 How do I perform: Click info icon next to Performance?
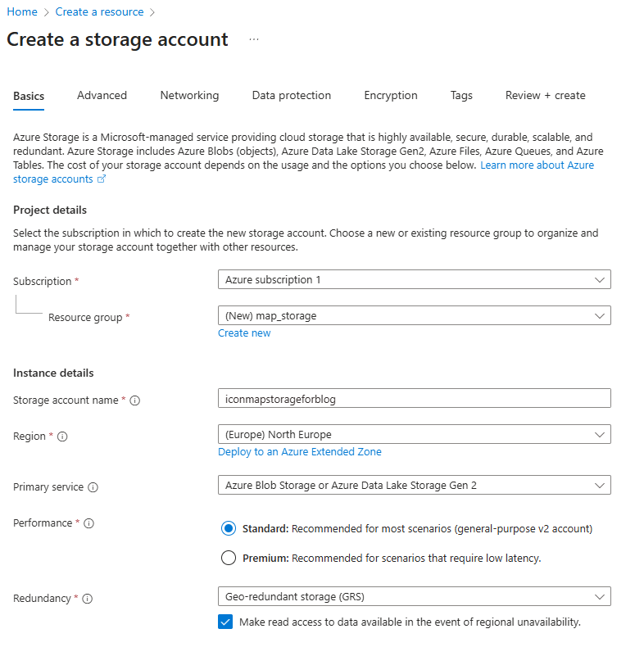click(x=89, y=523)
